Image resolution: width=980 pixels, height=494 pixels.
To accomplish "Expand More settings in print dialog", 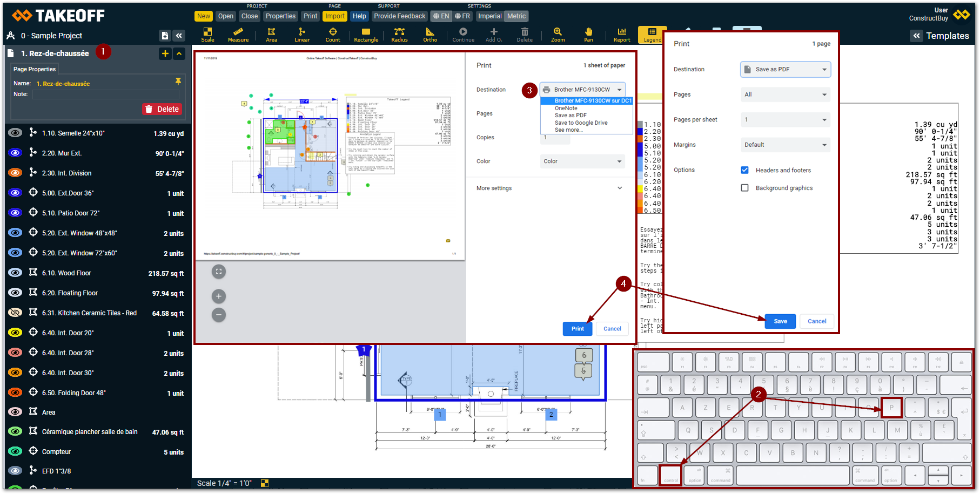I will pyautogui.click(x=549, y=188).
